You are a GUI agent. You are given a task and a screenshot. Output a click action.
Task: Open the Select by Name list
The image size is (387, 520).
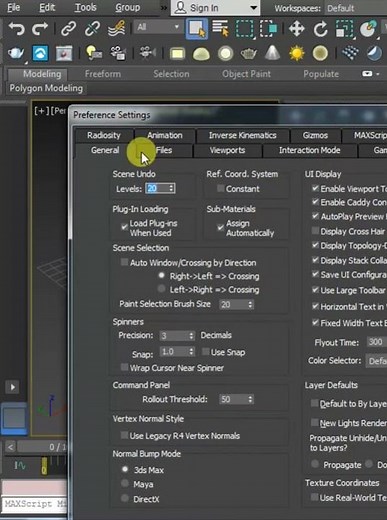tap(220, 28)
